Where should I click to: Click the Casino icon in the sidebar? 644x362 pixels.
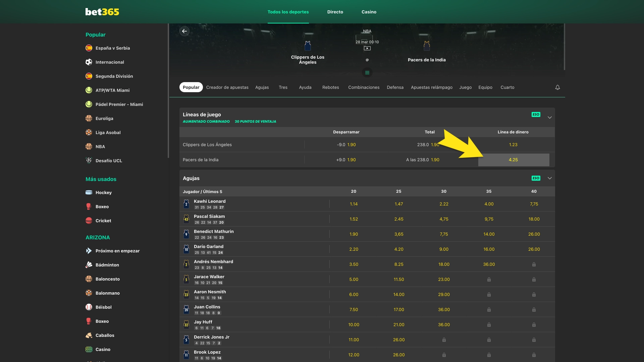coord(89,349)
